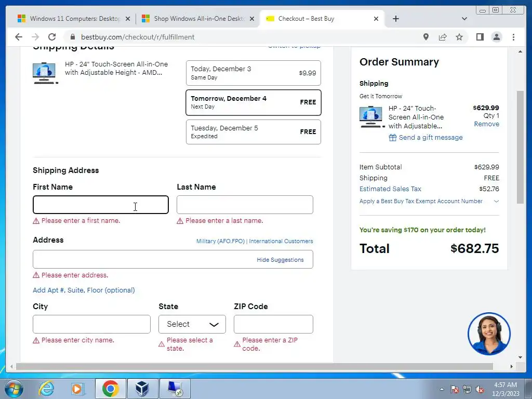Viewport: 532px width, 399px height.
Task: Expand Apply a Best Buy Tax Exempt Account Number
Action: tap(429, 201)
